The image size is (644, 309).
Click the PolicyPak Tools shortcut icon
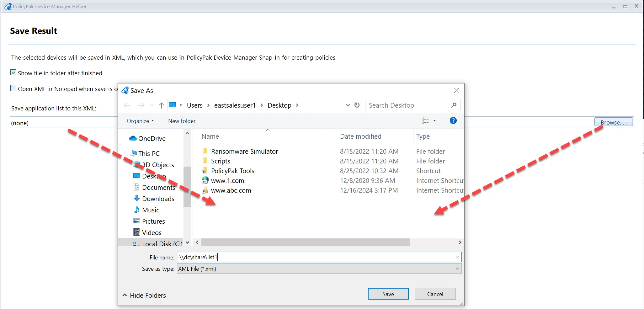pyautogui.click(x=205, y=171)
